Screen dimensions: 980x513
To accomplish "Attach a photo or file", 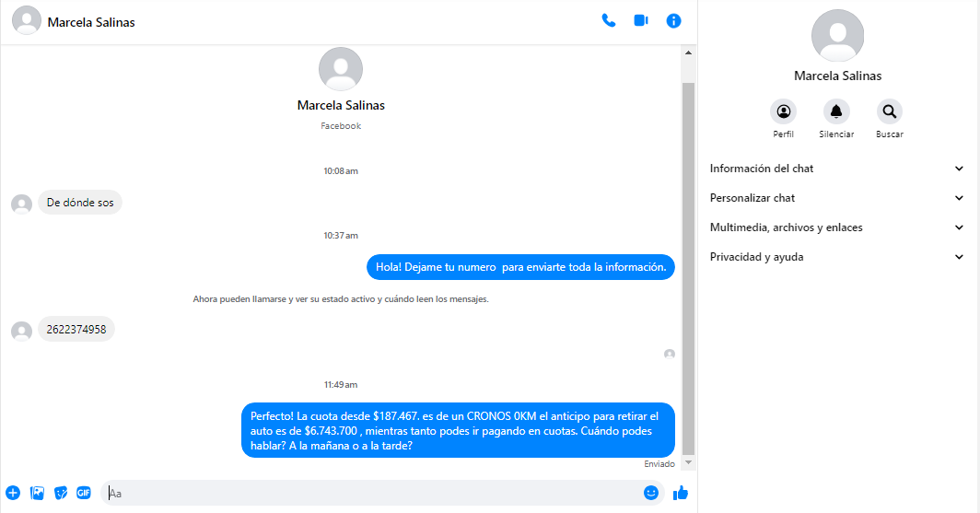I will (38, 493).
